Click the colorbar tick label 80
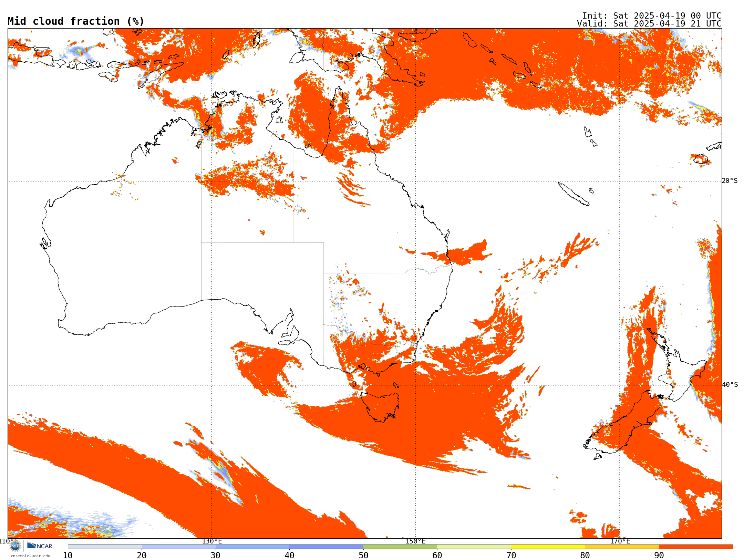The width and height of the screenshot is (744, 560). (585, 556)
